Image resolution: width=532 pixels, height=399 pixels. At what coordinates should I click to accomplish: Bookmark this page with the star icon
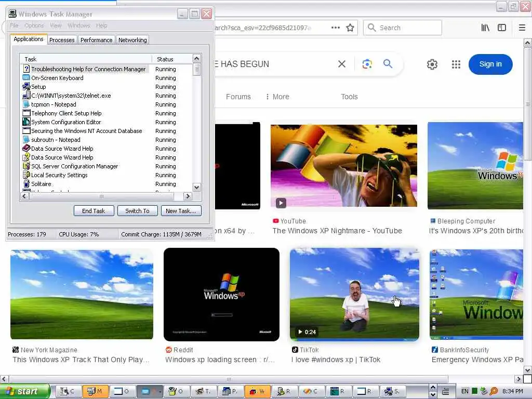[350, 28]
